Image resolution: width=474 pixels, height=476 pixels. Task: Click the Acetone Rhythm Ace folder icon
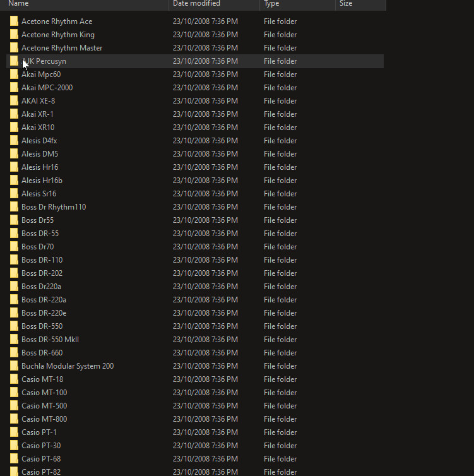coord(14,21)
